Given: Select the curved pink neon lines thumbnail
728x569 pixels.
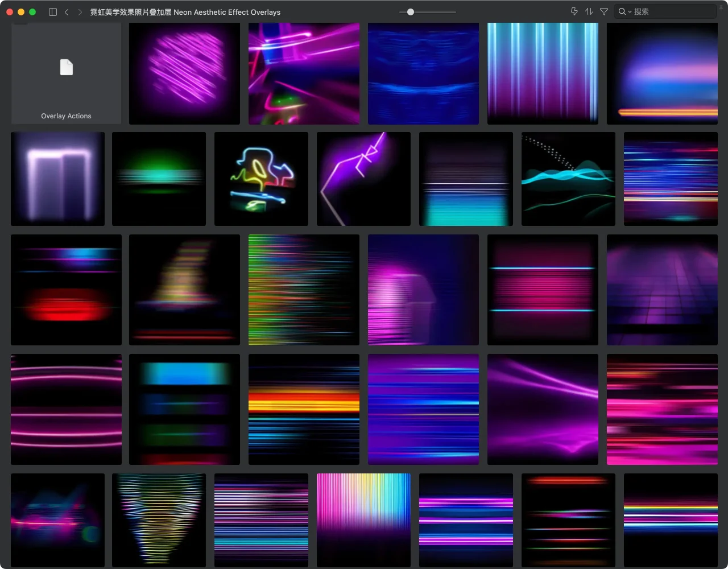Looking at the screenshot, I should (66, 409).
